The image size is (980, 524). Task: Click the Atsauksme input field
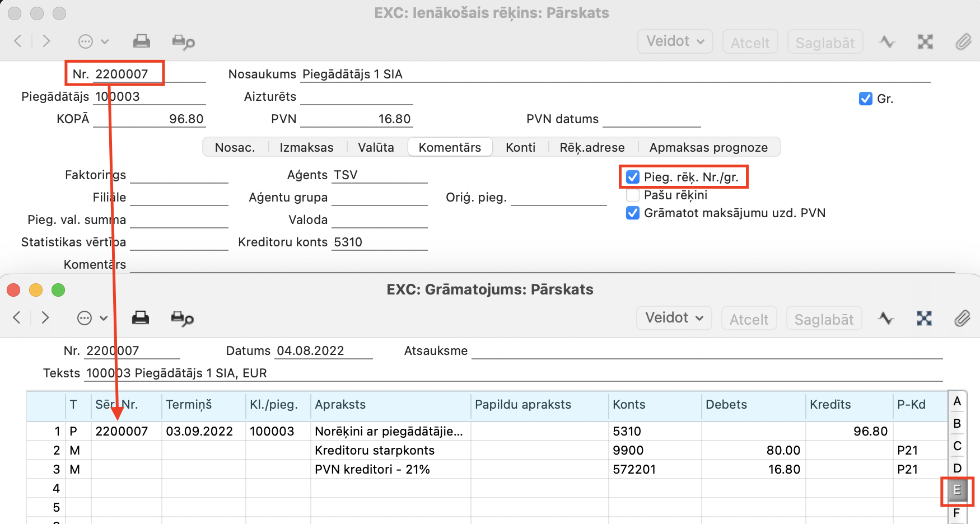click(x=707, y=351)
